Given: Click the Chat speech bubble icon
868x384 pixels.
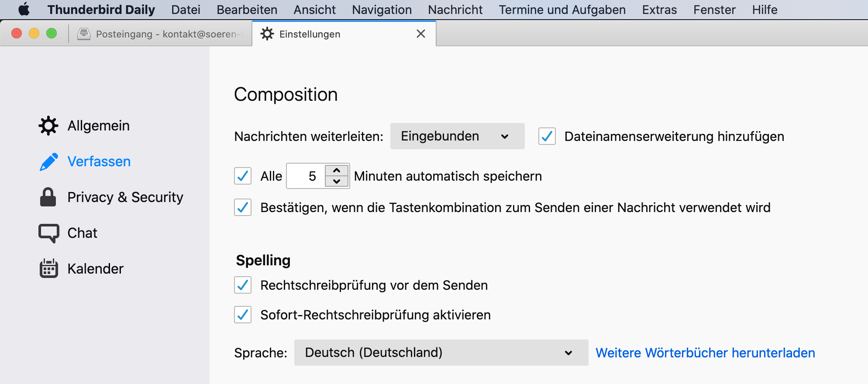Looking at the screenshot, I should click(x=48, y=233).
